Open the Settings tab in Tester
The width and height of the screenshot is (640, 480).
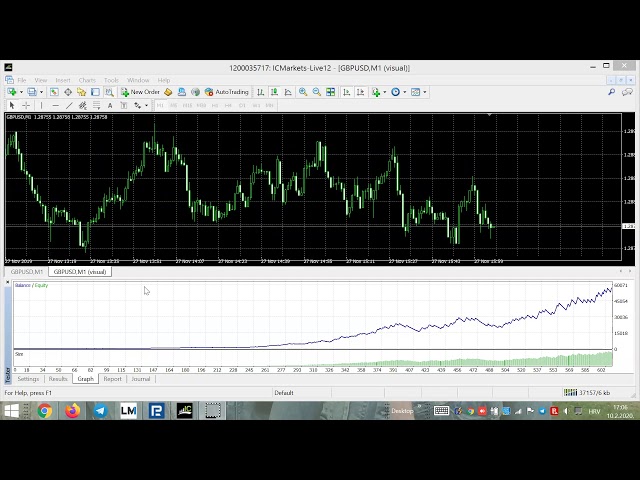[x=28, y=379]
